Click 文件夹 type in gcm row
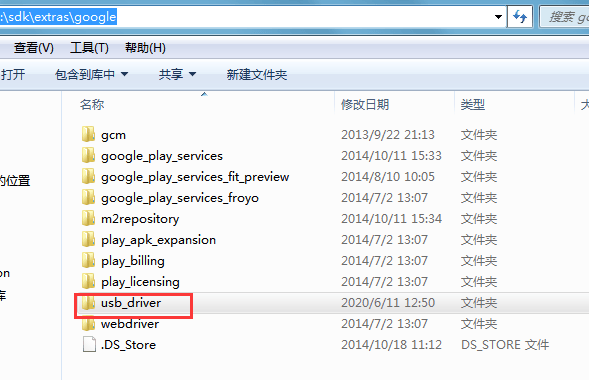Viewport: 589px width, 380px height. point(479,135)
